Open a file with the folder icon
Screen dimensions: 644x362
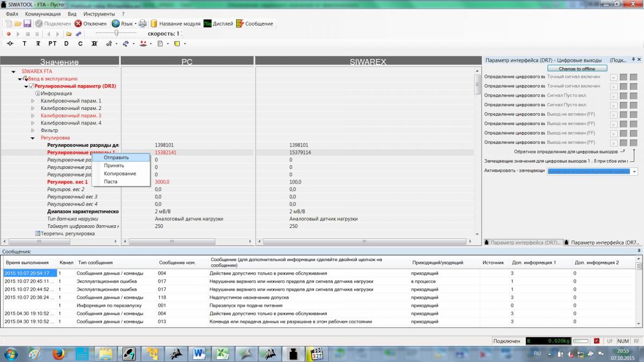tap(18, 24)
